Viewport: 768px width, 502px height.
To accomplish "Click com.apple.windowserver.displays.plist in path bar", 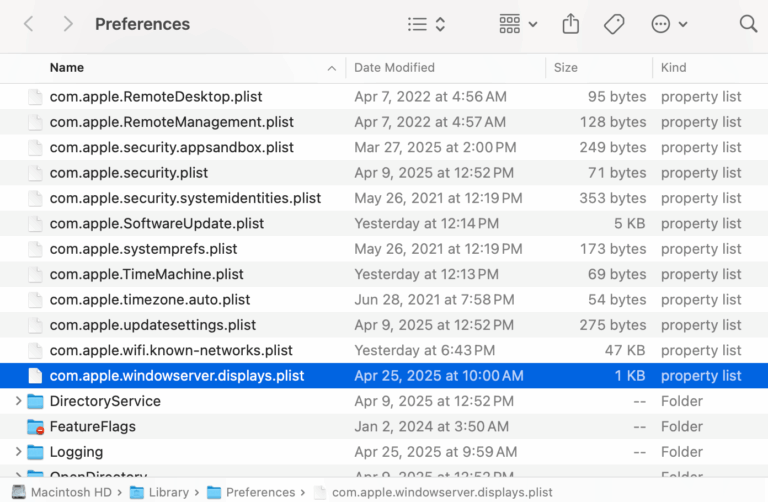I will 433,492.
